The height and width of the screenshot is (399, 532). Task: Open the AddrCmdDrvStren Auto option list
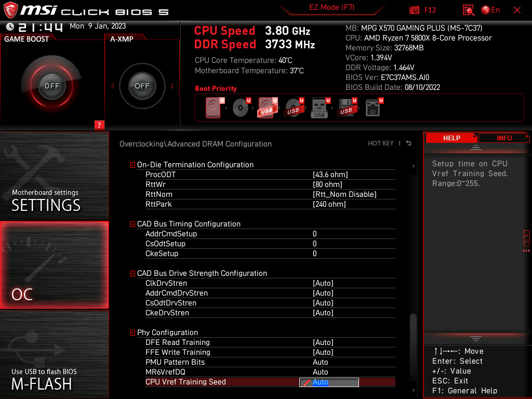point(323,293)
